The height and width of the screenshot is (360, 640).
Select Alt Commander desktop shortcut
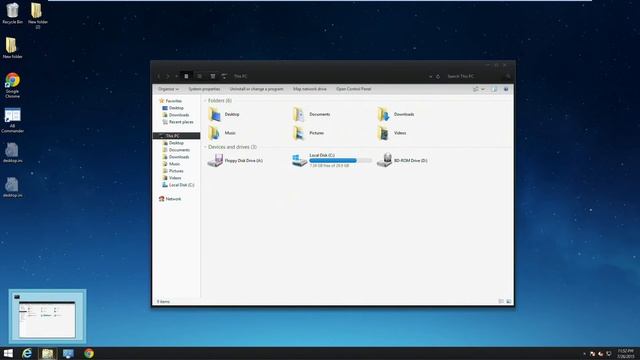[x=12, y=120]
